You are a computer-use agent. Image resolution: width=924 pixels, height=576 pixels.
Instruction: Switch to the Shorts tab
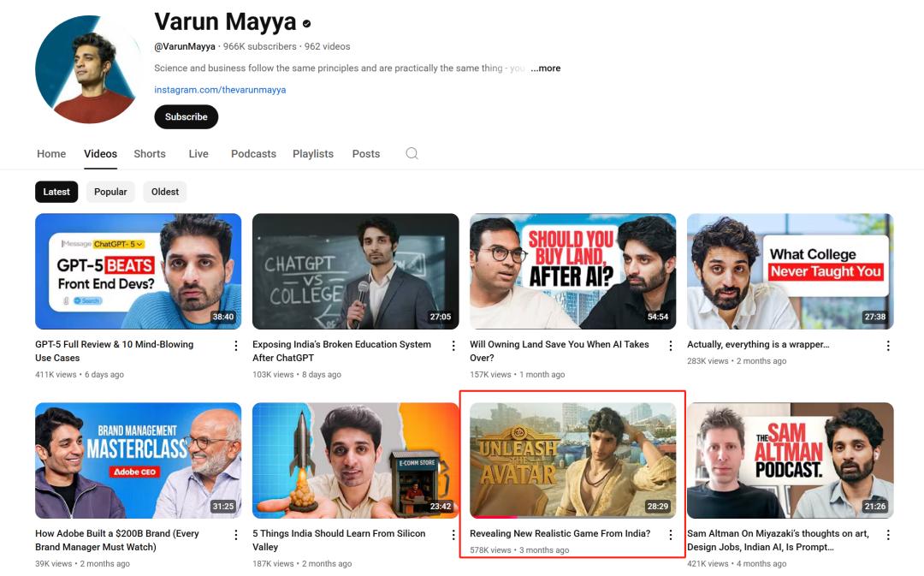click(150, 154)
